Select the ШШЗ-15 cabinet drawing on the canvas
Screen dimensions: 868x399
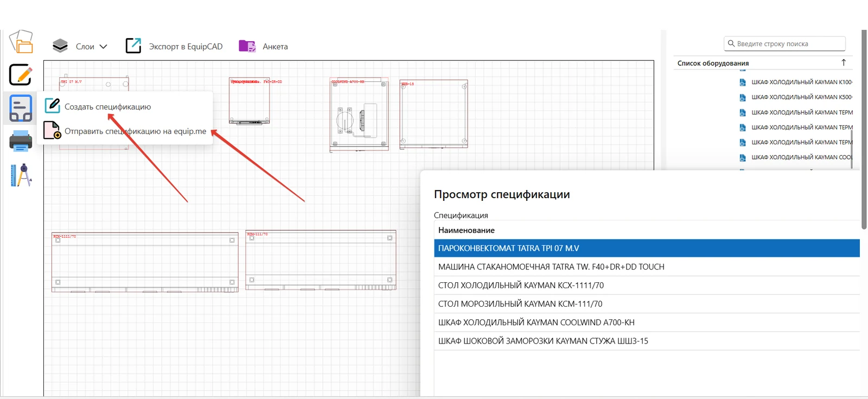pos(433,114)
